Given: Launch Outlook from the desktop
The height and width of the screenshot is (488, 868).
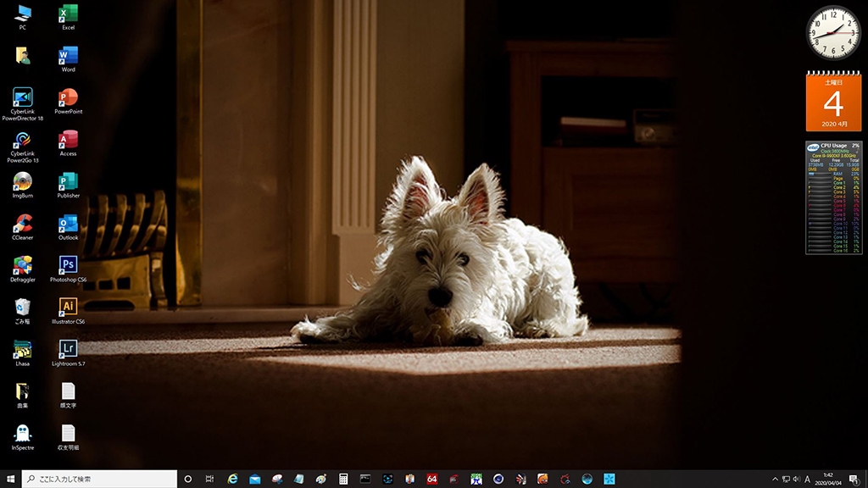Looking at the screenshot, I should (x=68, y=227).
